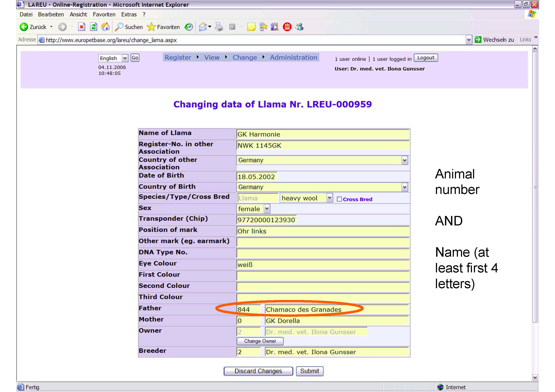Click the Change Owner button
555x392 pixels.
coord(260,341)
